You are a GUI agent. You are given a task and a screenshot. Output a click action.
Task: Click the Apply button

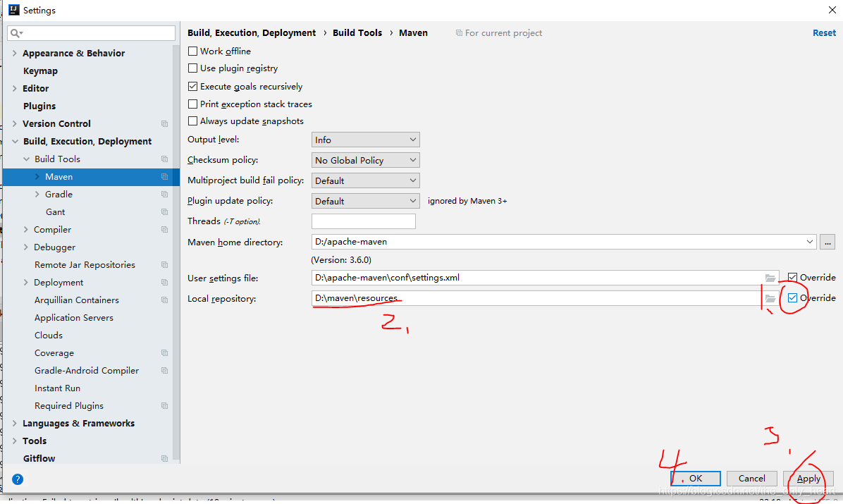point(808,478)
